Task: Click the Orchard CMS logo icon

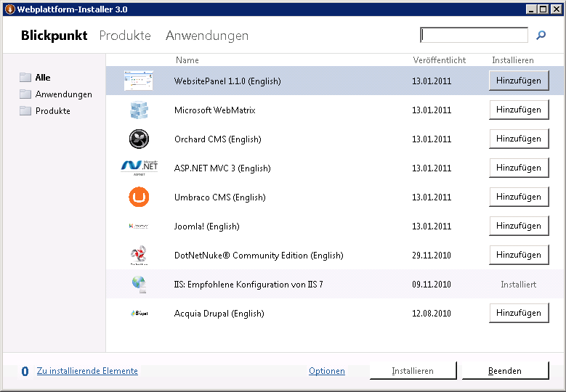Action: (139, 139)
